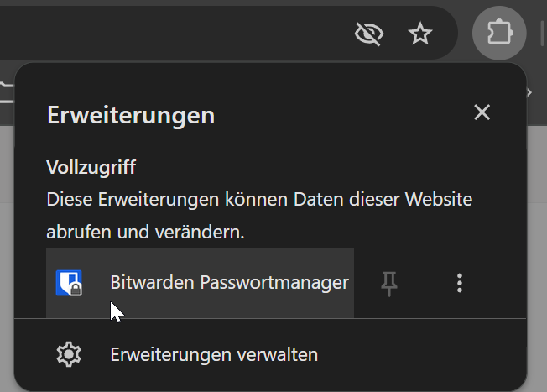The width and height of the screenshot is (547, 392).
Task: Click the crossed-out eye icon in address bar
Action: [x=369, y=34]
